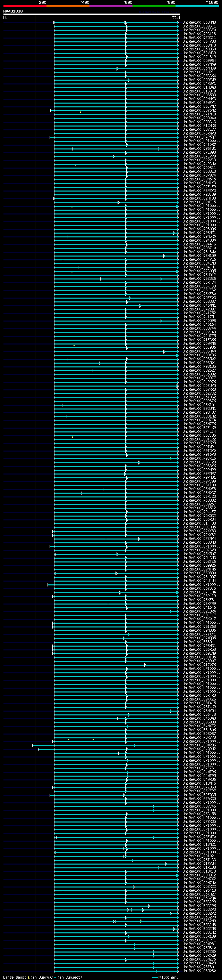Select the UniRef100_Q8LDD7 label
Screen dimensions: 222x980
pyautogui.click(x=199, y=577)
